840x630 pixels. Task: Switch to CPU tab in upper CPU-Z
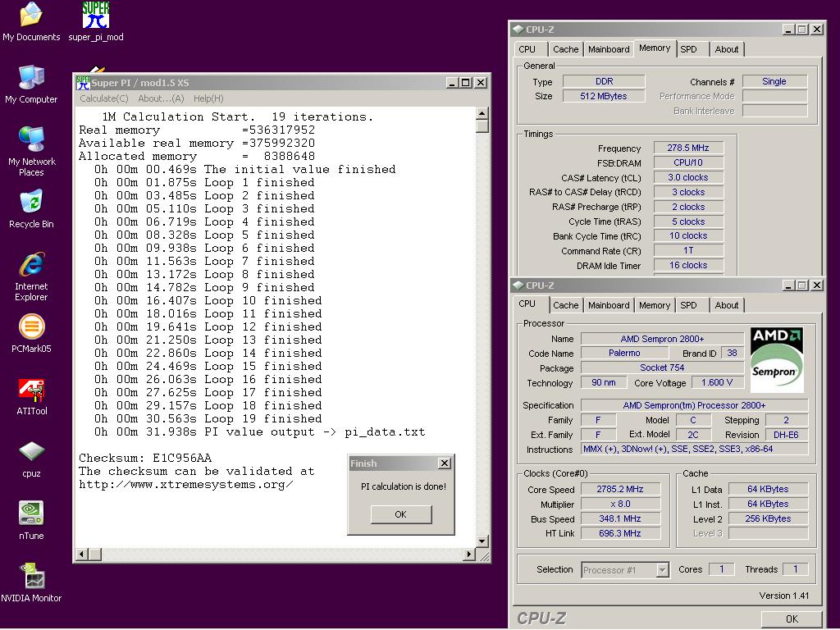pos(527,49)
